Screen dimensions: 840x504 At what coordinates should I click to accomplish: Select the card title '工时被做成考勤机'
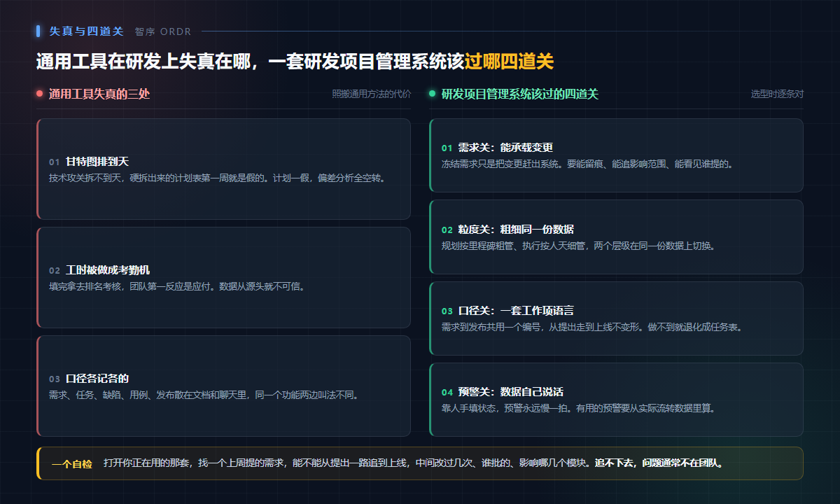[x=108, y=270]
